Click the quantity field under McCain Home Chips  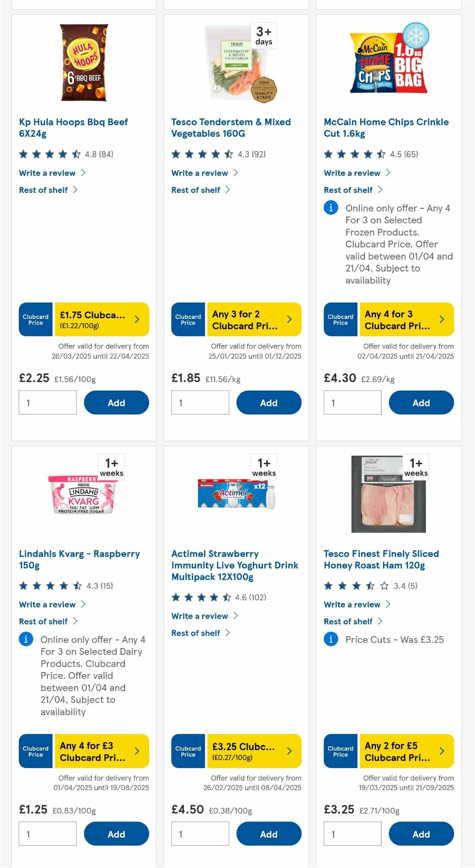pos(352,402)
